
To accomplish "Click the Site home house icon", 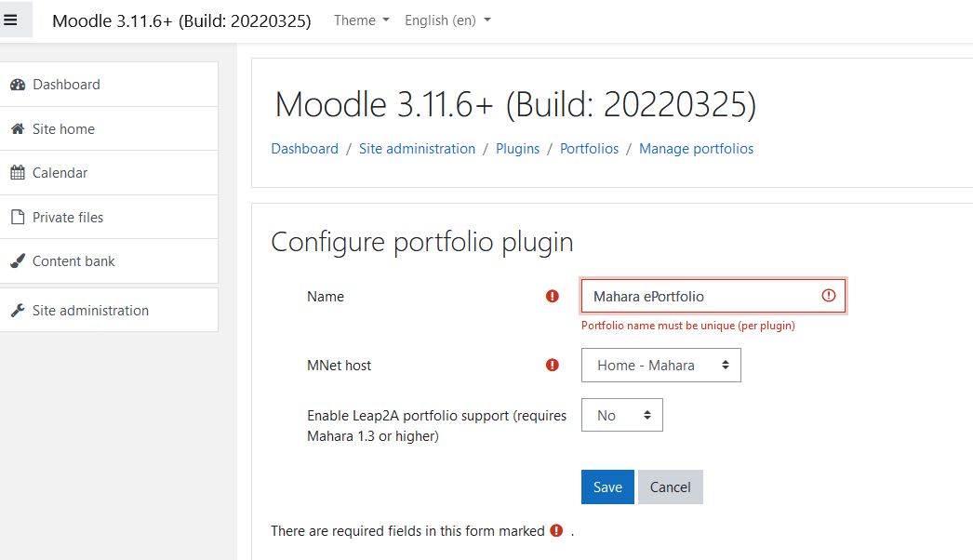I will coord(18,128).
